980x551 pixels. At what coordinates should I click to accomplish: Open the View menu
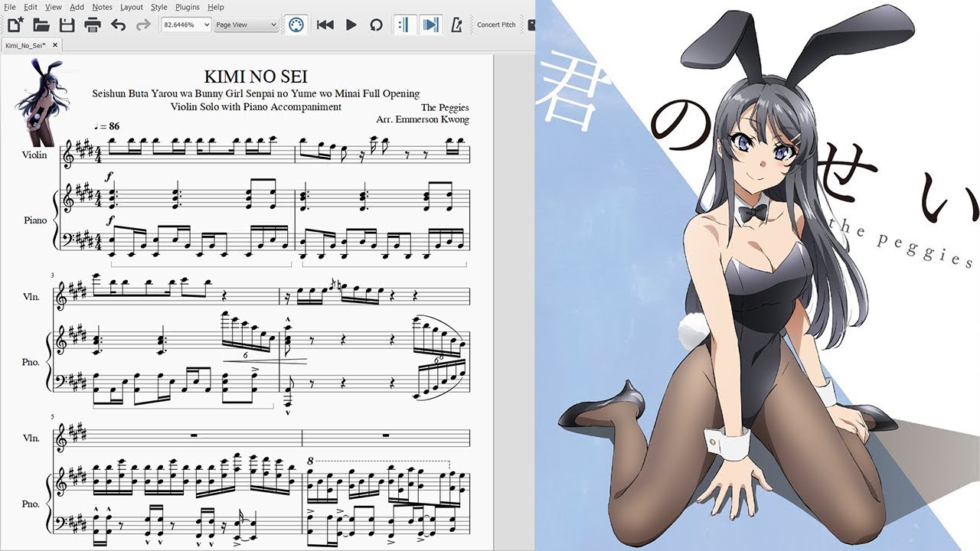coord(54,7)
